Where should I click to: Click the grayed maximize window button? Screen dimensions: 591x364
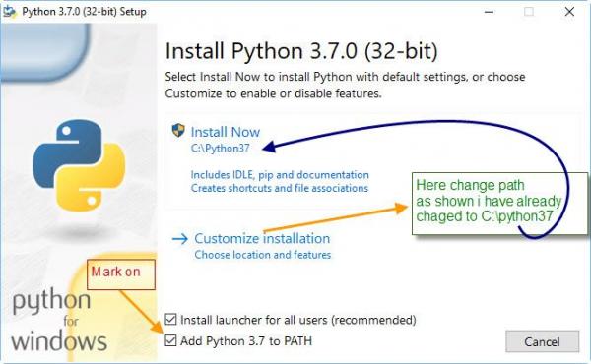pyautogui.click(x=529, y=12)
